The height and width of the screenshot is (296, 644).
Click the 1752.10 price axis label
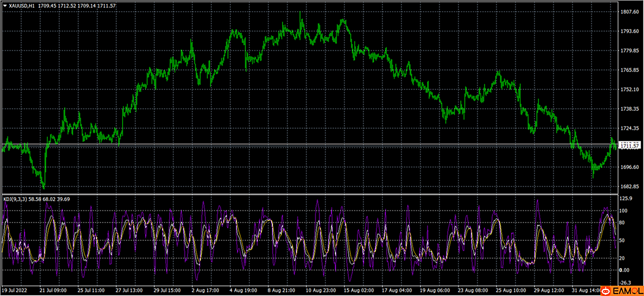tap(630, 90)
